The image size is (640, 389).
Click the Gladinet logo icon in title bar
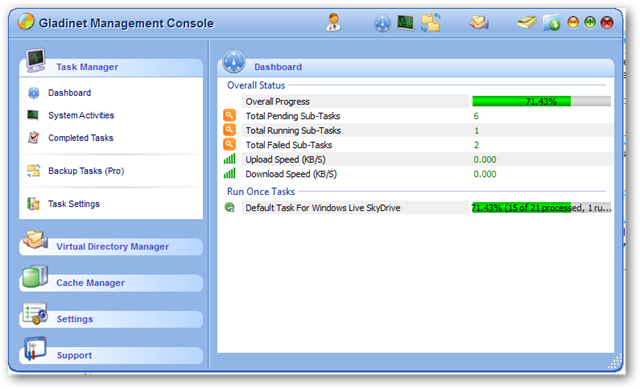pyautogui.click(x=26, y=22)
